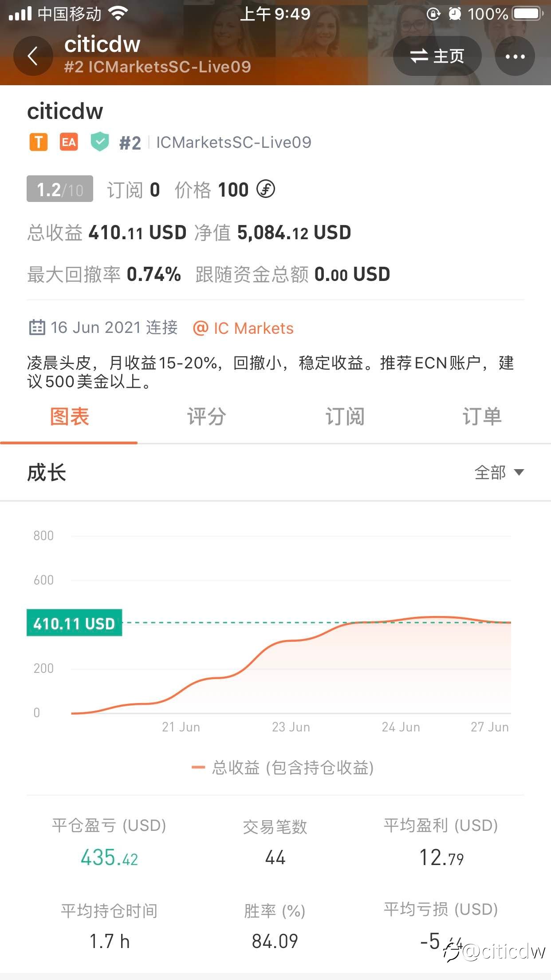Tap the orange T trader badge

coord(39,142)
